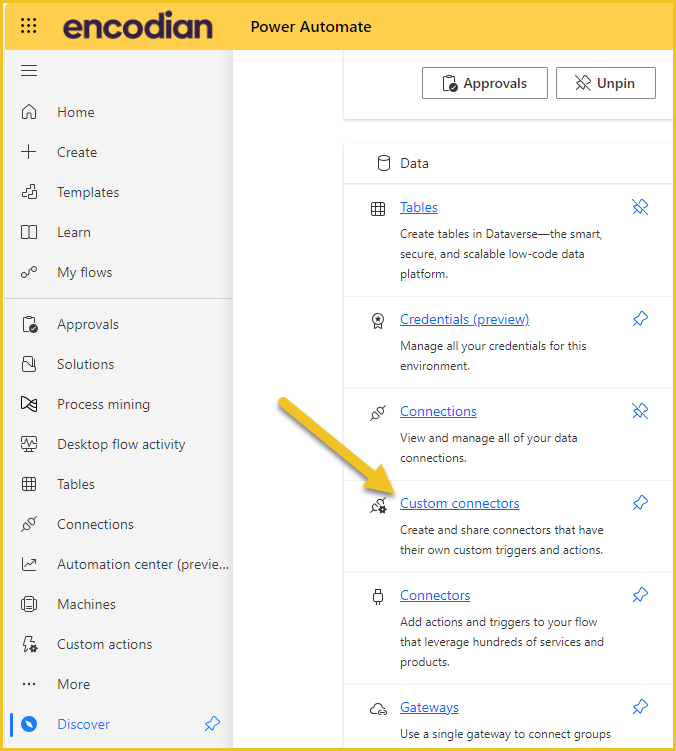The image size is (676, 751).
Task: Click the Desktop flow activity icon
Action: coord(29,444)
